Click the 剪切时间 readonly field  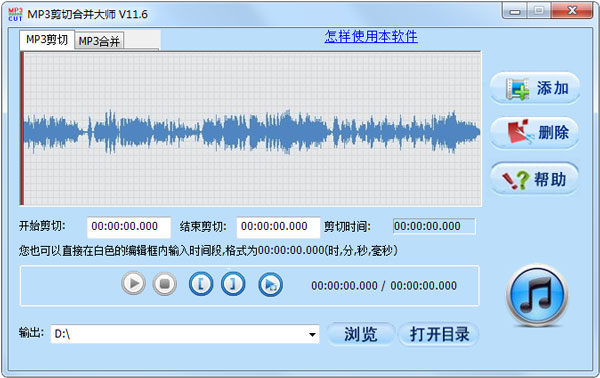tap(434, 226)
